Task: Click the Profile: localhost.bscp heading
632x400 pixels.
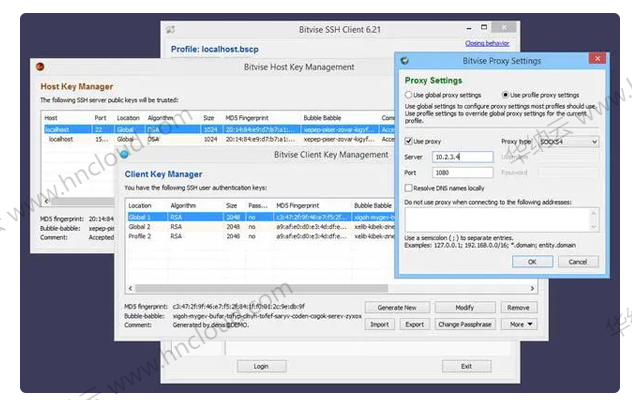Action: coord(214,49)
